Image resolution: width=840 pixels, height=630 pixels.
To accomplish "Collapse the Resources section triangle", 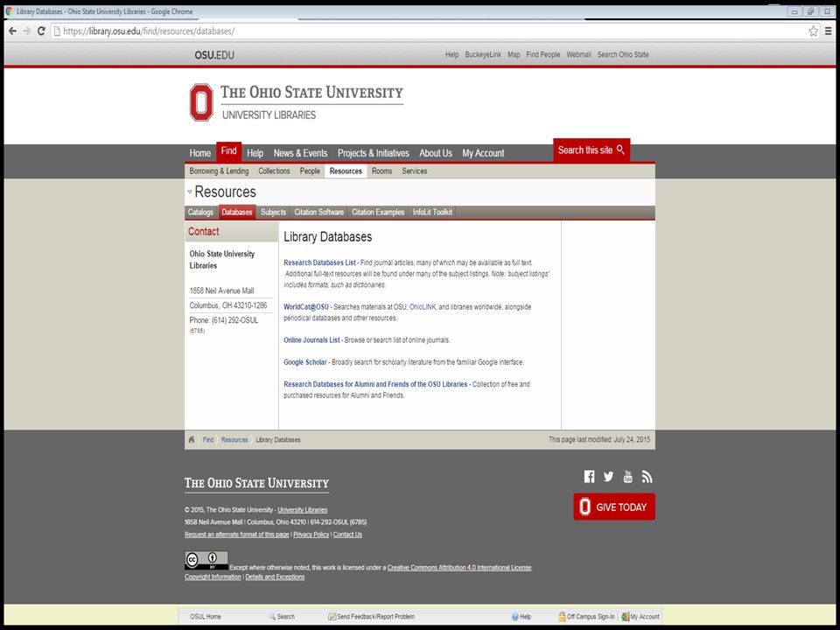I will click(190, 192).
